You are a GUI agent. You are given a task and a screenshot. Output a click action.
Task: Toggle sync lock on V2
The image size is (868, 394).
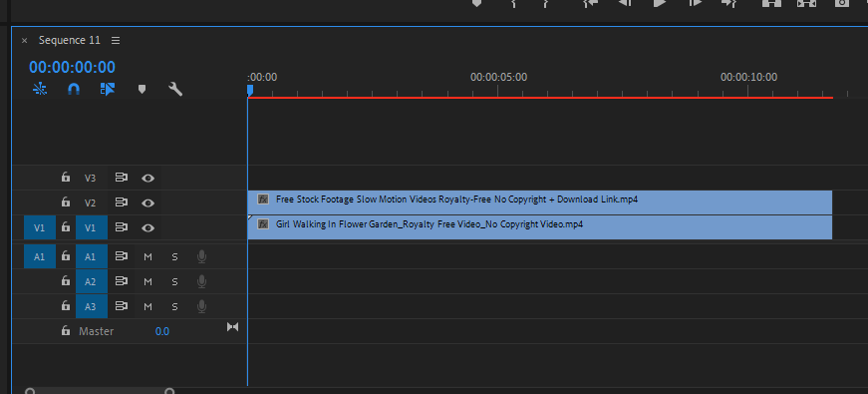tap(122, 202)
